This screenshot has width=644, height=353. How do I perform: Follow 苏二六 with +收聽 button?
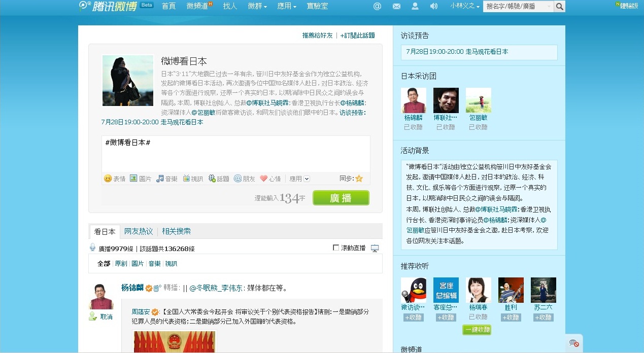click(543, 317)
